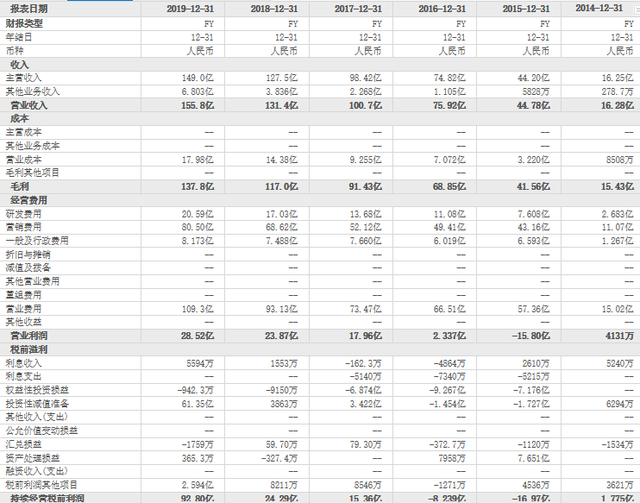Click the 汇兑损益 row label

click(24, 444)
